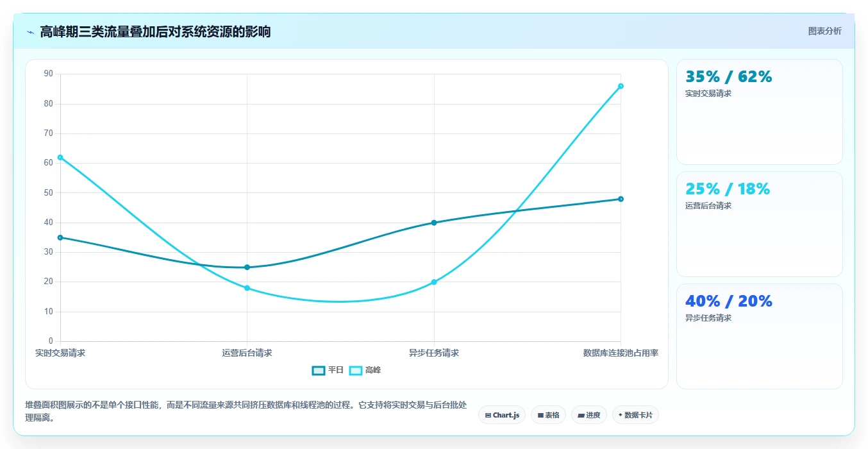Click the 异步任务请求 x-axis label
The image size is (868, 449).
click(x=434, y=353)
